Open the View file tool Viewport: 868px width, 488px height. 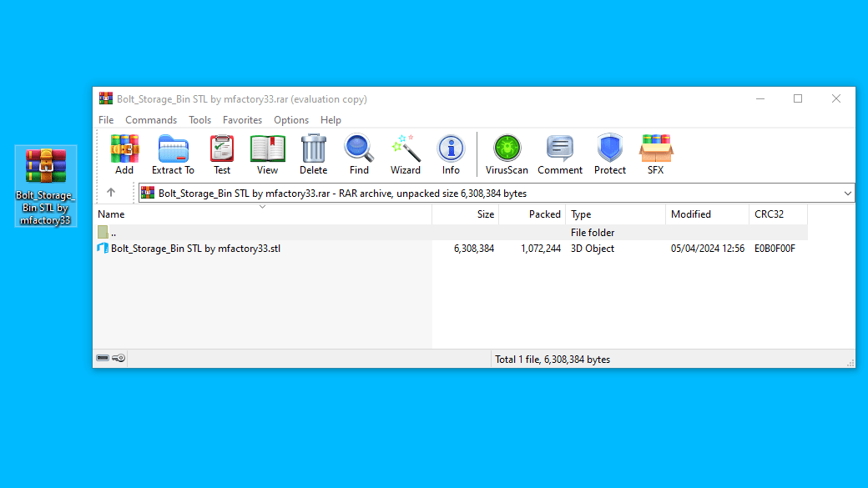click(267, 154)
